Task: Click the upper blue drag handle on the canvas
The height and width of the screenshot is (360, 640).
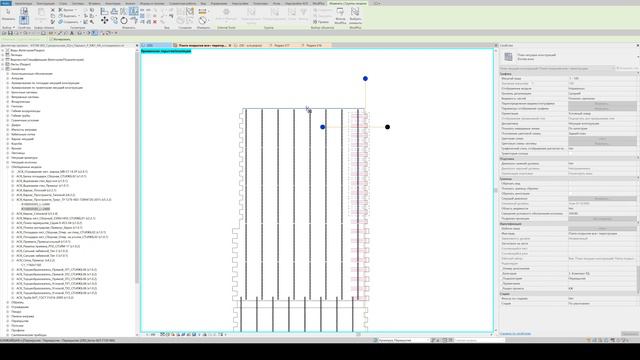Action: click(x=365, y=78)
